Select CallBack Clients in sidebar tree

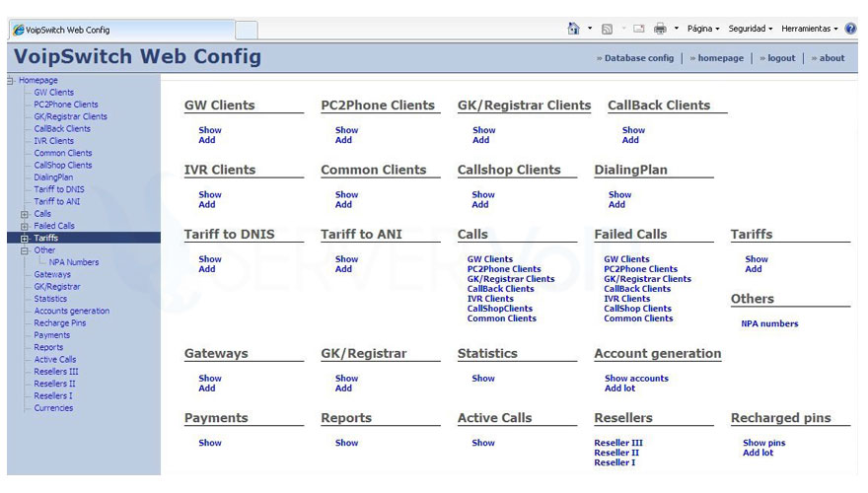pos(62,129)
